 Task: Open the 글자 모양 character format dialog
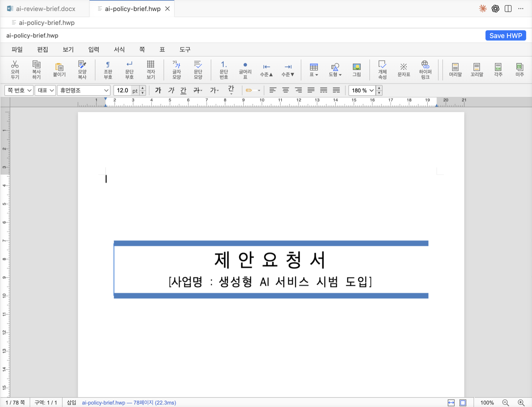pyautogui.click(x=177, y=69)
